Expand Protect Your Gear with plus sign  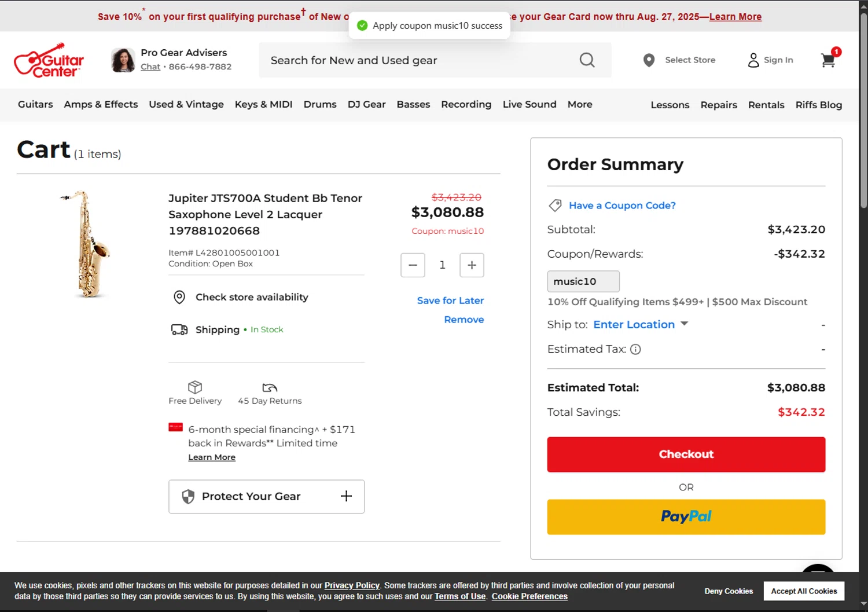click(346, 496)
